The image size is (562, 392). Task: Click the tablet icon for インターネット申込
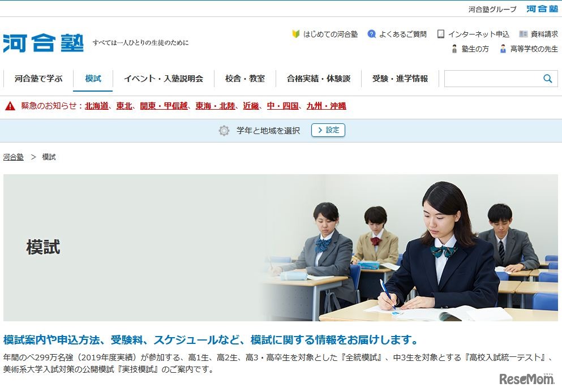click(440, 34)
